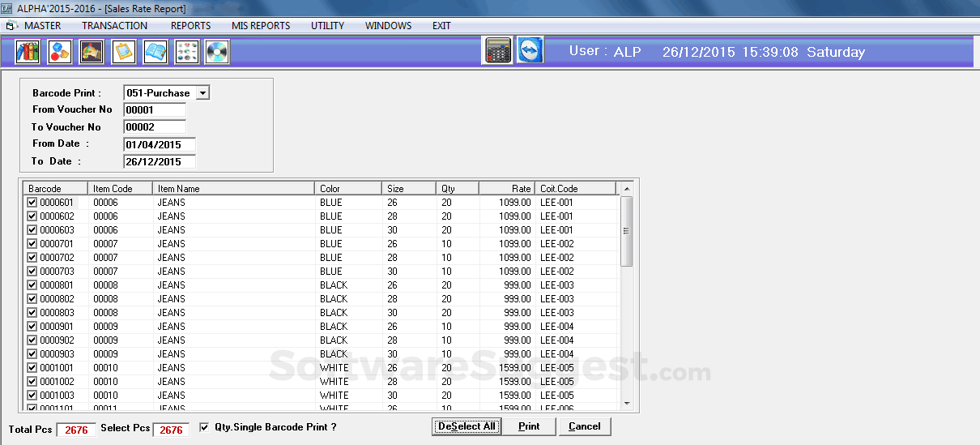Open the UTILITY menu
The height and width of the screenshot is (445, 980).
[327, 26]
